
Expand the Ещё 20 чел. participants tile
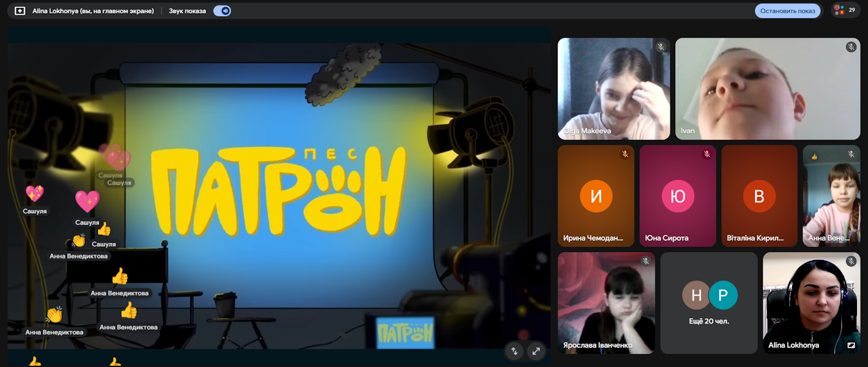(x=709, y=303)
